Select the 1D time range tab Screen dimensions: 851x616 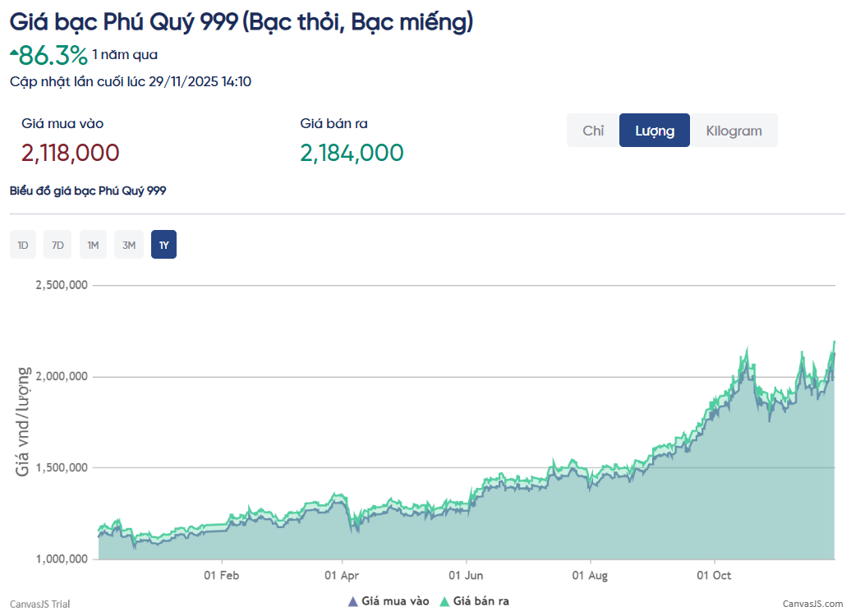coord(23,245)
